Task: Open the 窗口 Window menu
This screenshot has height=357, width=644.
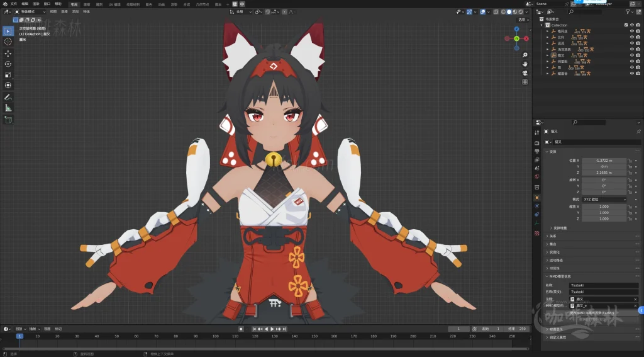Action: point(47,4)
